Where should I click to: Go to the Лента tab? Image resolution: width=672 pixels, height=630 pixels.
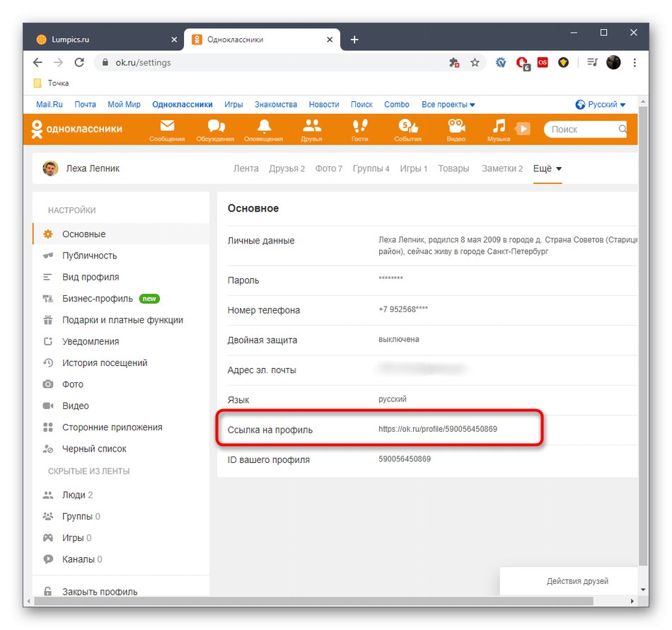coord(245,168)
